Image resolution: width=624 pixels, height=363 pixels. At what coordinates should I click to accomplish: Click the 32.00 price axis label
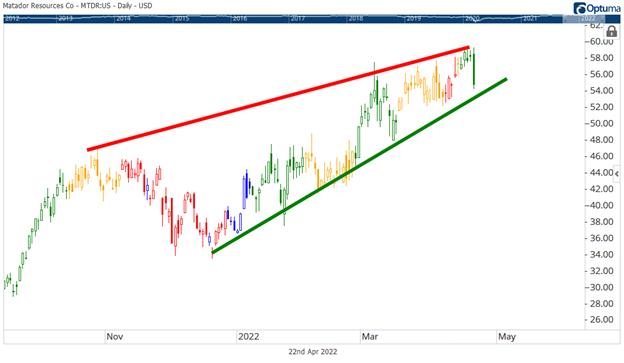601,271
